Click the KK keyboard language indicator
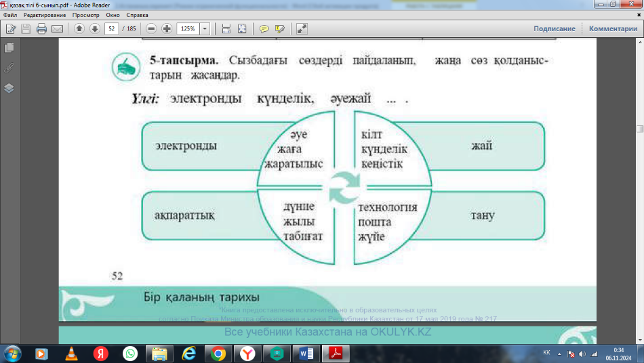Viewport: 644px width, 363px height. (x=546, y=353)
